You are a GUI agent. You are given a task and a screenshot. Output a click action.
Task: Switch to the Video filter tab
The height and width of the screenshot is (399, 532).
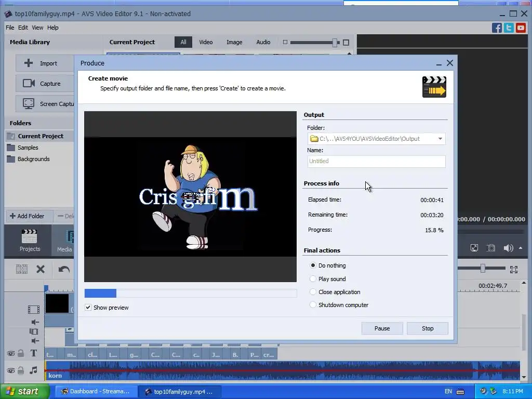tap(206, 42)
